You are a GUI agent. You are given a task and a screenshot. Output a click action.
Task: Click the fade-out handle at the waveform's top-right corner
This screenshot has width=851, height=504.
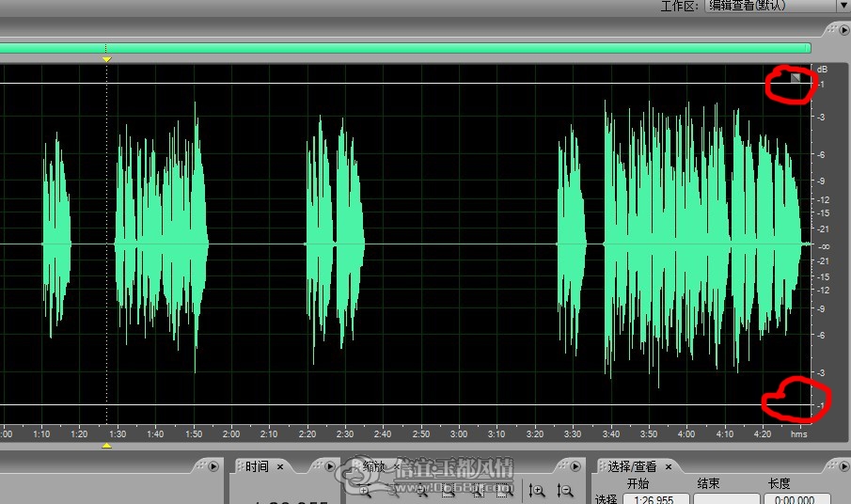pyautogui.click(x=796, y=78)
